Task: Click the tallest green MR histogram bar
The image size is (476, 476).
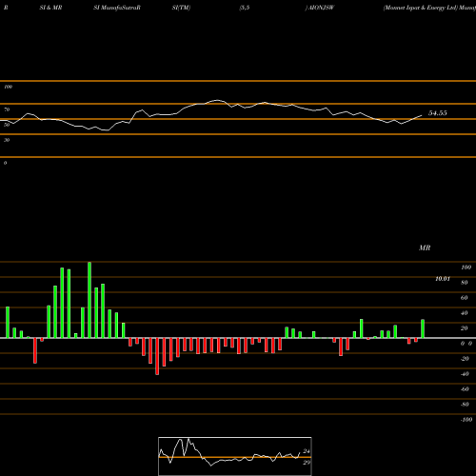Action: point(89,300)
